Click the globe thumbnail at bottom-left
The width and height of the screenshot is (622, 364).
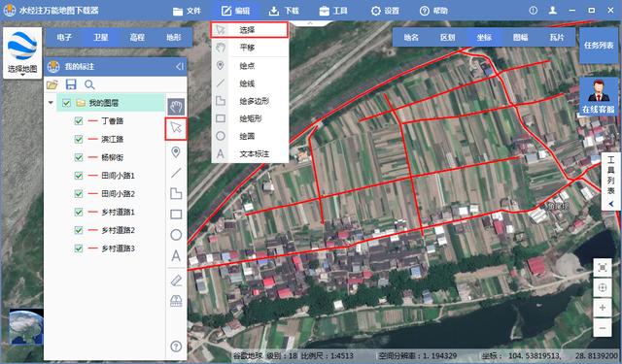(26, 327)
